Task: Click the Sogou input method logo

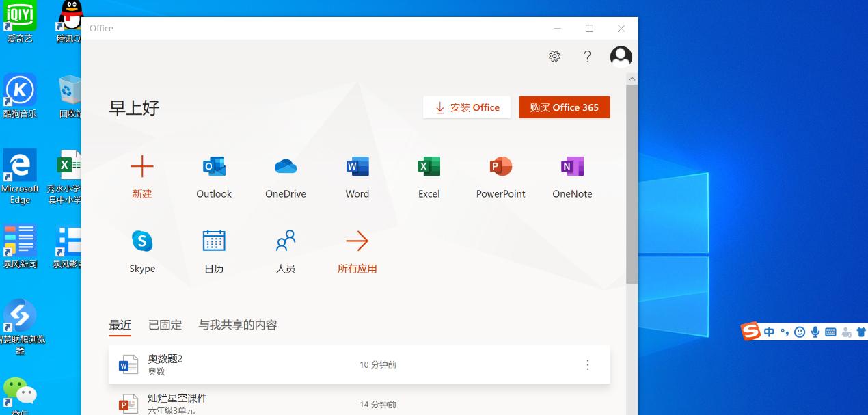Action: coord(751,332)
